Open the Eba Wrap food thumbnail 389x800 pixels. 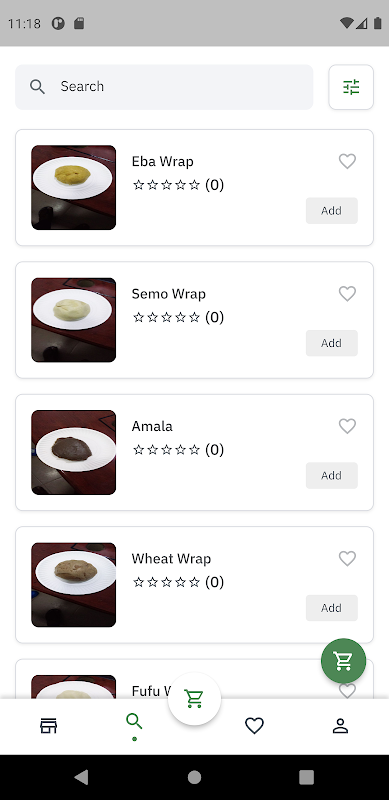tap(74, 187)
